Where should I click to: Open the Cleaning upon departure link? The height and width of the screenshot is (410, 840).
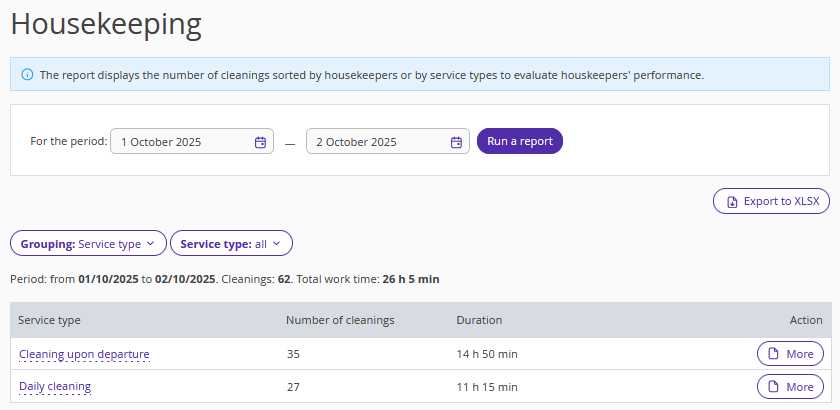click(x=84, y=354)
